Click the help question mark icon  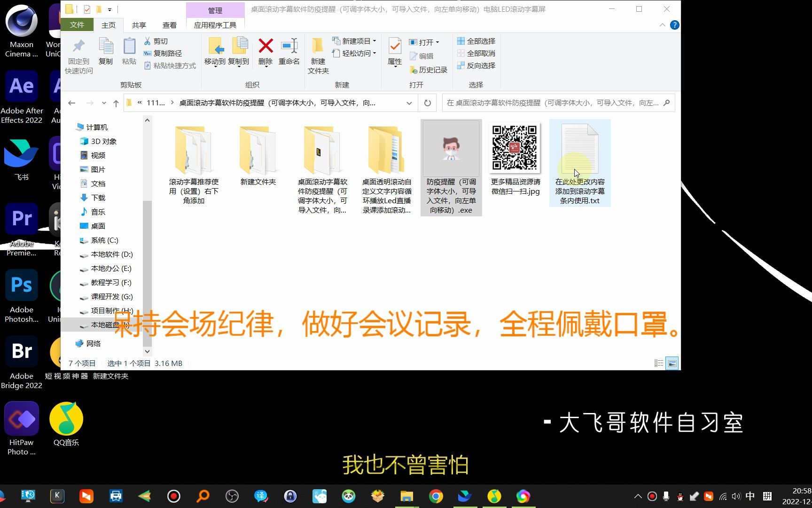(x=674, y=25)
